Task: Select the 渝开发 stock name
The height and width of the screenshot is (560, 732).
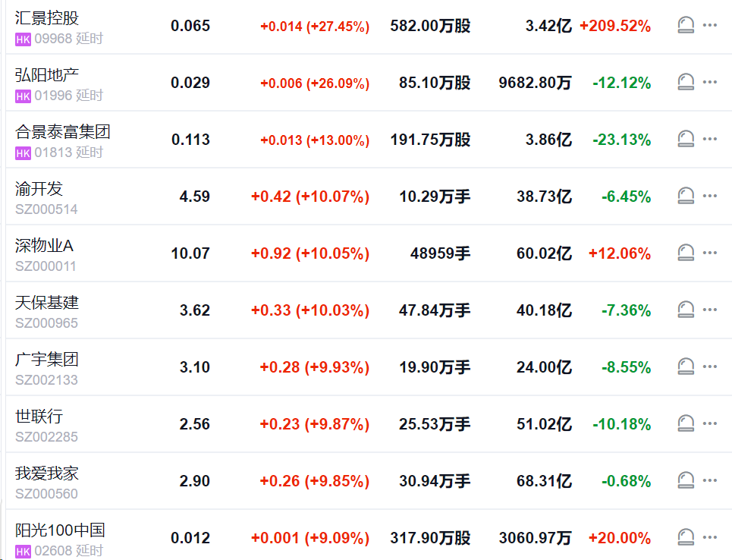Action: click(x=39, y=189)
